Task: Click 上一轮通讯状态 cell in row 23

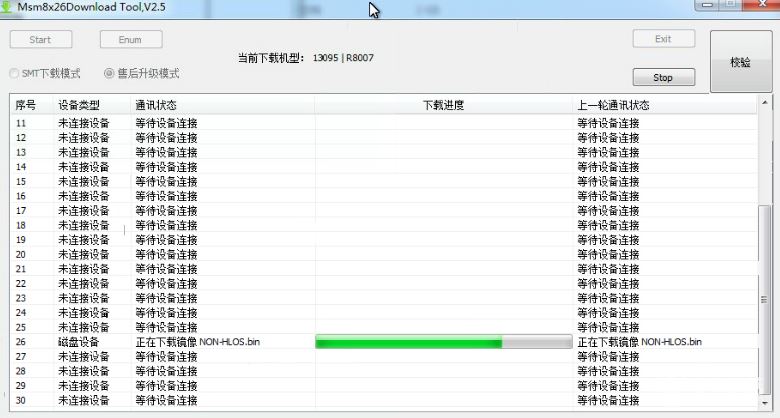Action: (608, 299)
